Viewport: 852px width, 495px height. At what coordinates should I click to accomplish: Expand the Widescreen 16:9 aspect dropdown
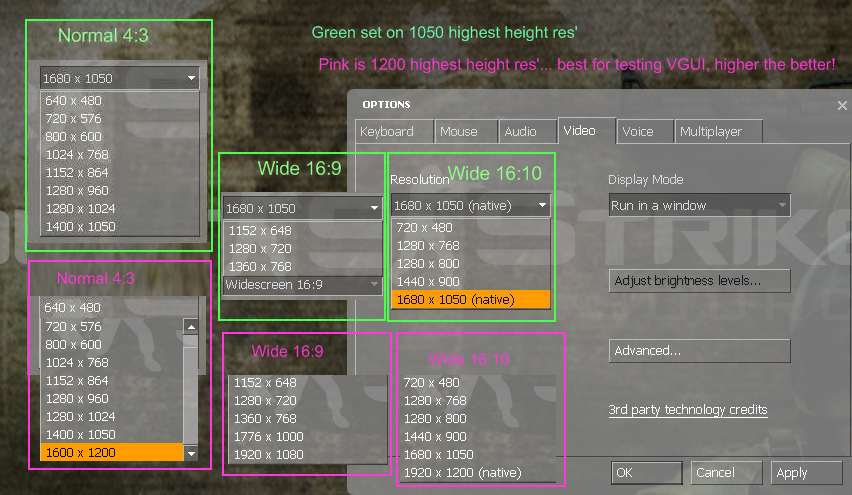pyautogui.click(x=302, y=285)
